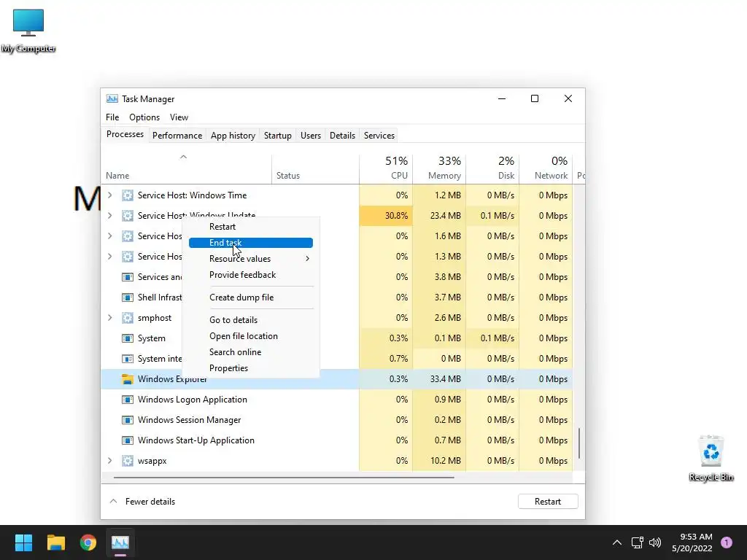Click the vertical scrollbar thumb

[x=579, y=443]
